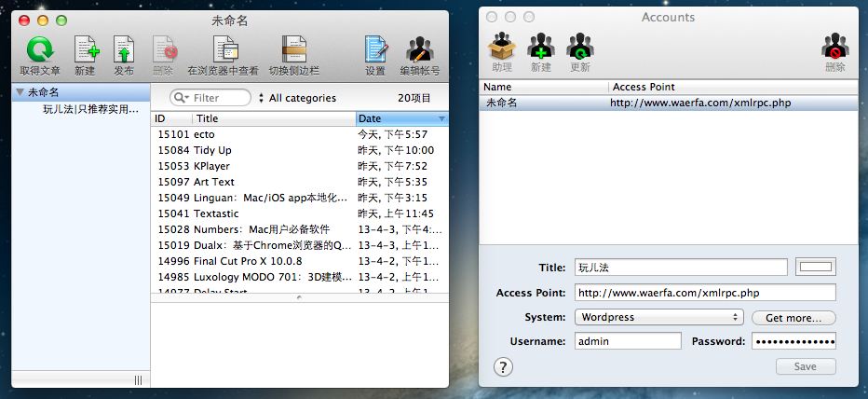Select the ecto post row
The width and height of the screenshot is (868, 399).
tap(300, 134)
